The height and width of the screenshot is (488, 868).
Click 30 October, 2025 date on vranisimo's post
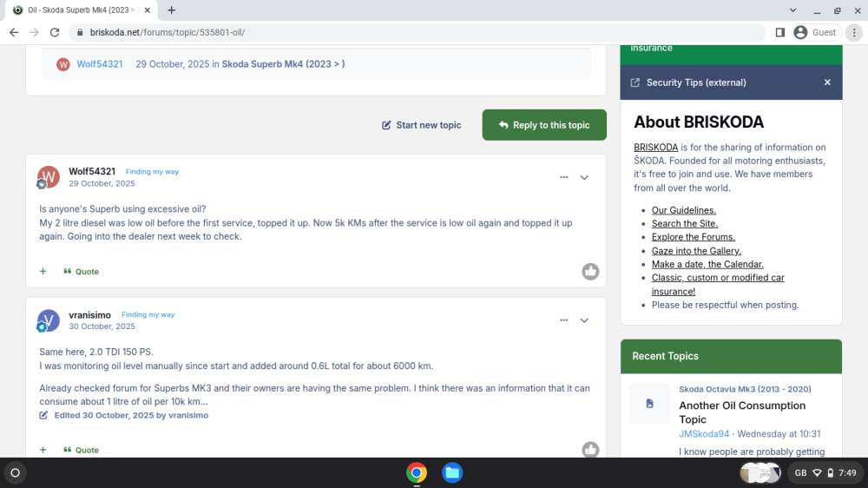102,326
